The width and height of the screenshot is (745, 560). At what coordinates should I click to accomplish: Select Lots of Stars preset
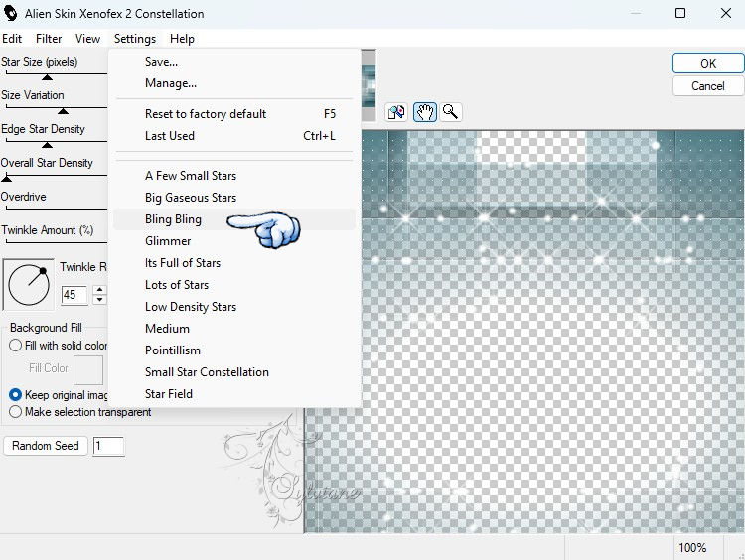point(234,285)
